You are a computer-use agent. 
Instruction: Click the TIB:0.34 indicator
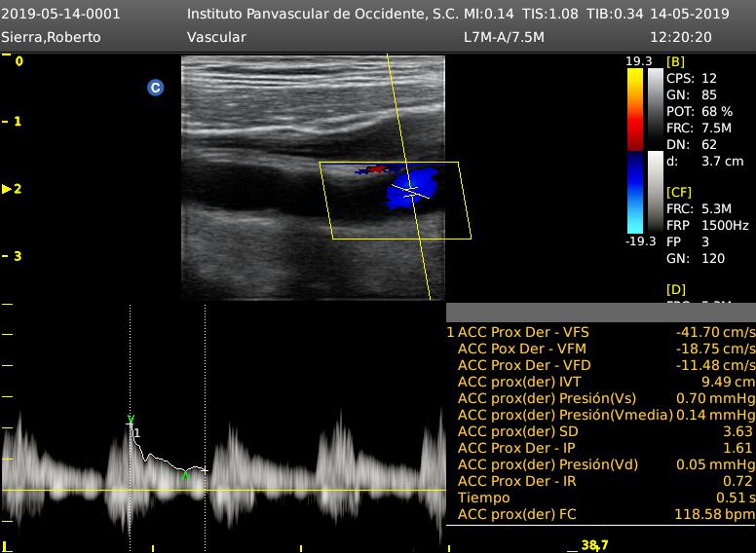coord(615,14)
